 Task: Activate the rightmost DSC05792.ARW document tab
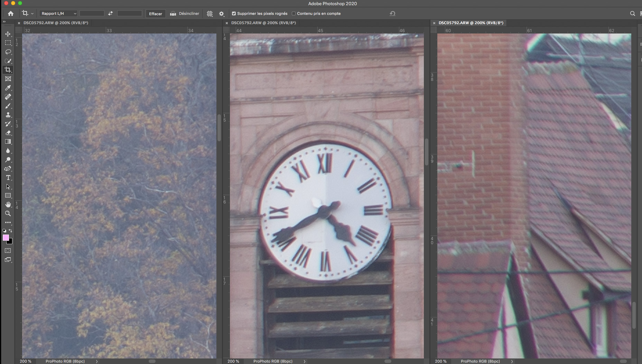471,23
